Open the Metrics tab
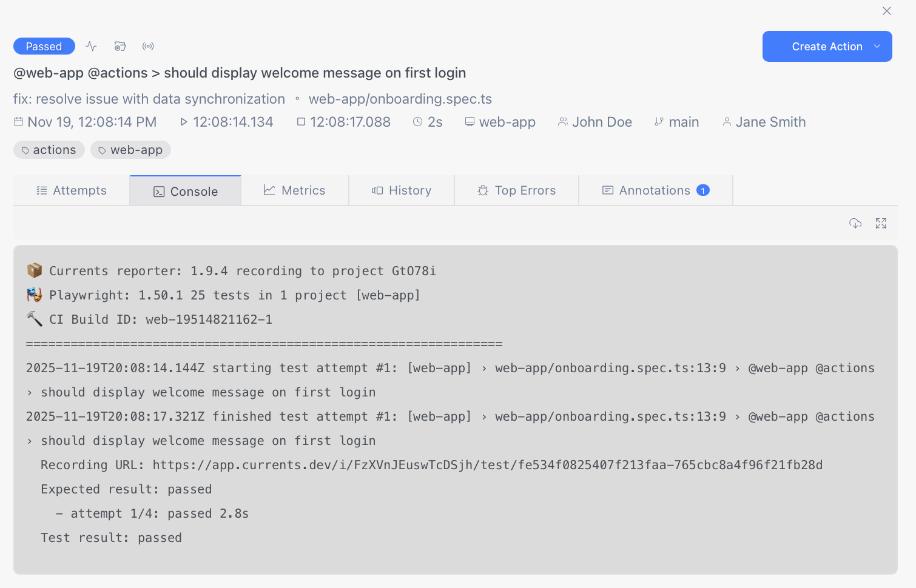Screen dimensions: 916x588 [x=295, y=190]
